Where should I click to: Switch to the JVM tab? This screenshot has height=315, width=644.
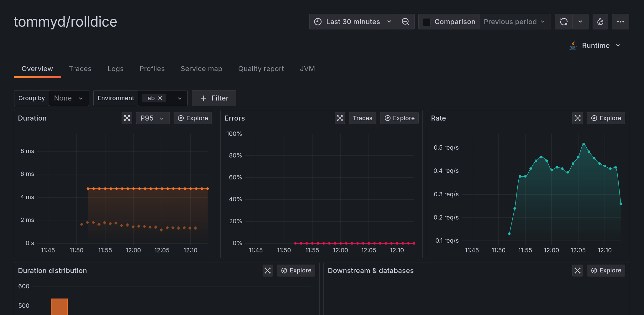(307, 69)
